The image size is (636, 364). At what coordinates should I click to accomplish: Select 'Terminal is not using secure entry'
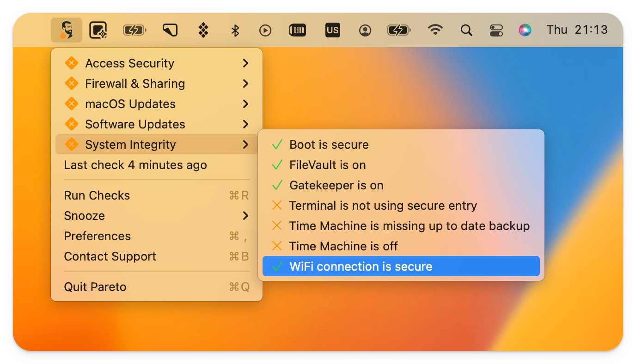point(401,206)
